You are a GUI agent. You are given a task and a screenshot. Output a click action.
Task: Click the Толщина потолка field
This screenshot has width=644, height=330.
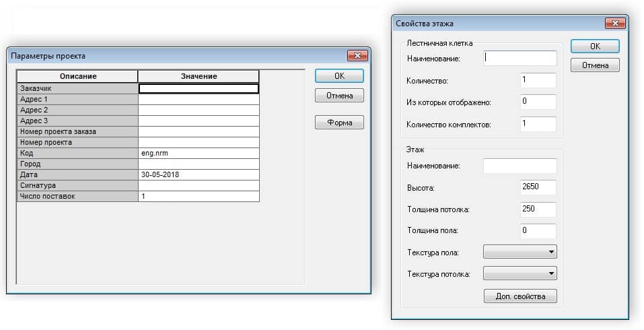click(538, 209)
